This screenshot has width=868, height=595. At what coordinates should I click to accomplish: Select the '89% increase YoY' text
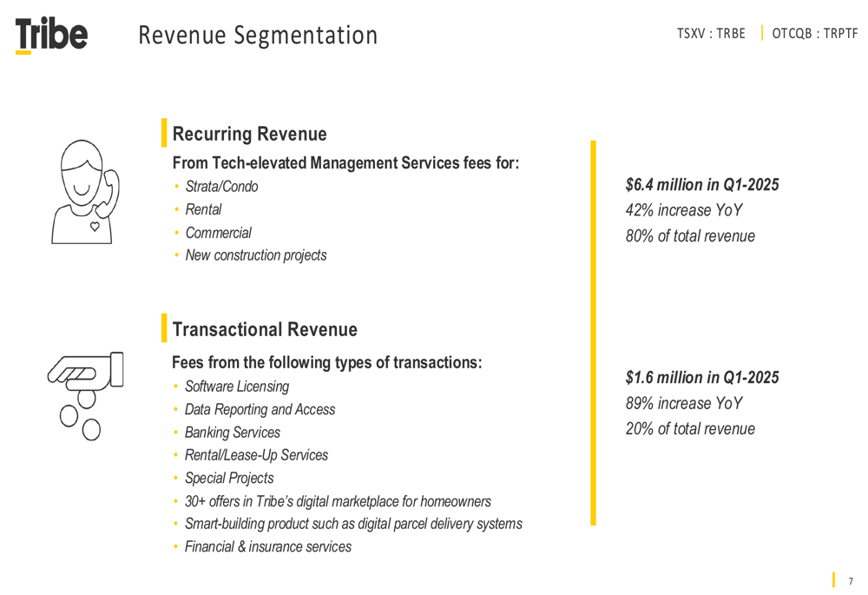point(684,403)
